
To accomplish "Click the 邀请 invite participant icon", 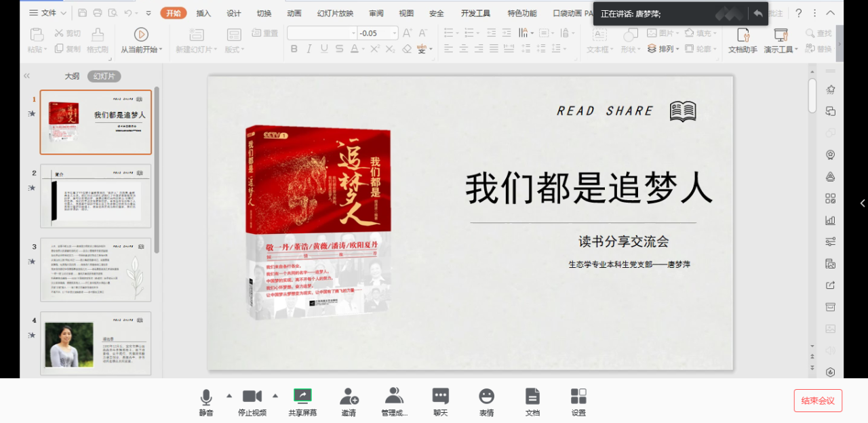I will pos(349,397).
